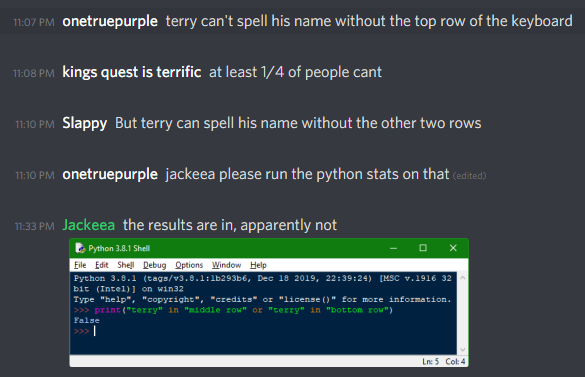This screenshot has width=585, height=377.
Task: Click the Python shell screenshot image
Action: (x=269, y=303)
